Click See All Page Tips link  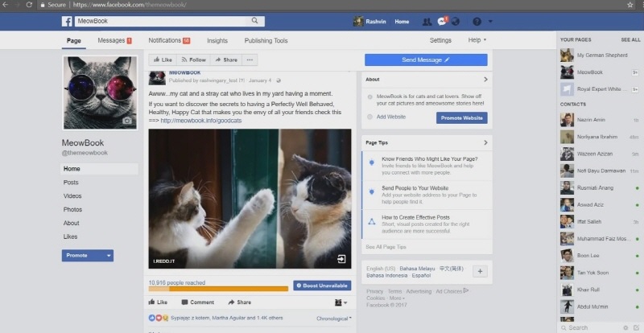coord(386,247)
